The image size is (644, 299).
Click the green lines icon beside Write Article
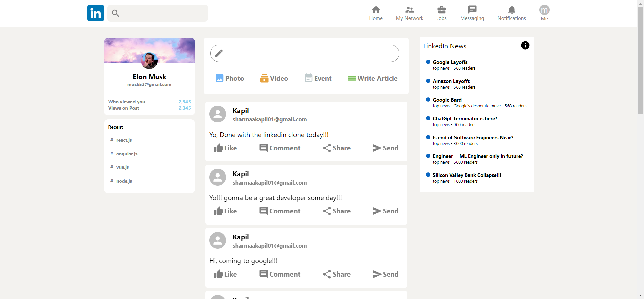coord(352,78)
